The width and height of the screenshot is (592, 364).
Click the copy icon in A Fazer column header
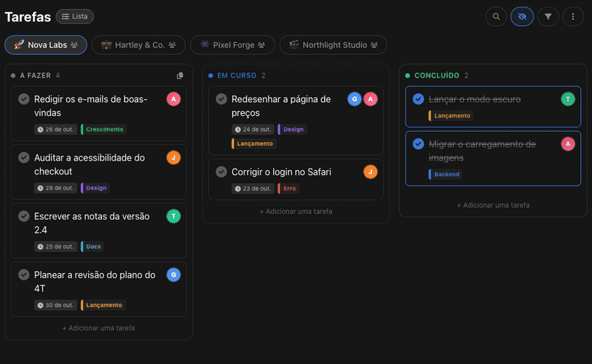pos(180,75)
